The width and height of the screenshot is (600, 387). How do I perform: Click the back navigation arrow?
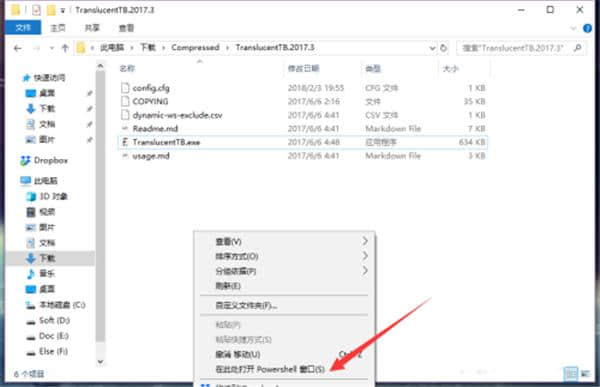pos(18,48)
